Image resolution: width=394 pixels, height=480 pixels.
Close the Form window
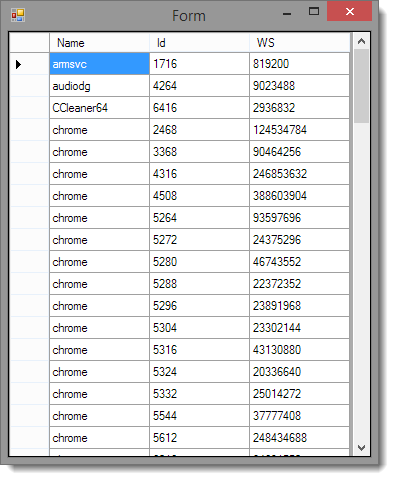[x=349, y=12]
